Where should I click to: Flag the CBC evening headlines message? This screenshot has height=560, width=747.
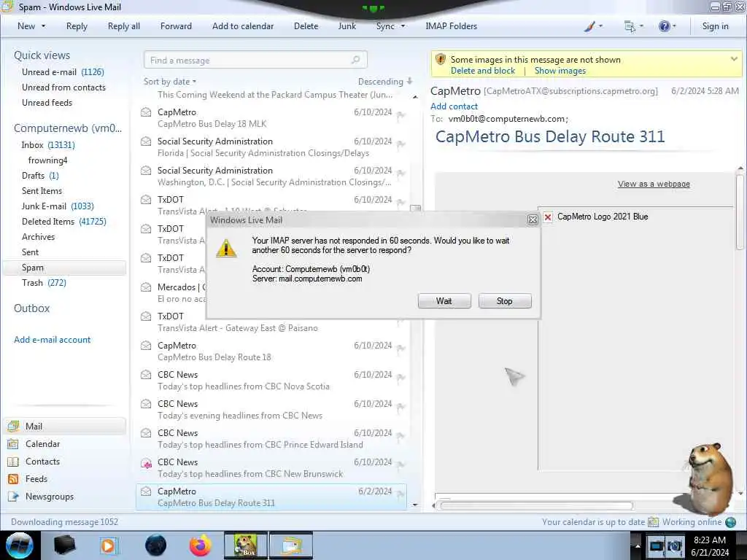coord(401,407)
